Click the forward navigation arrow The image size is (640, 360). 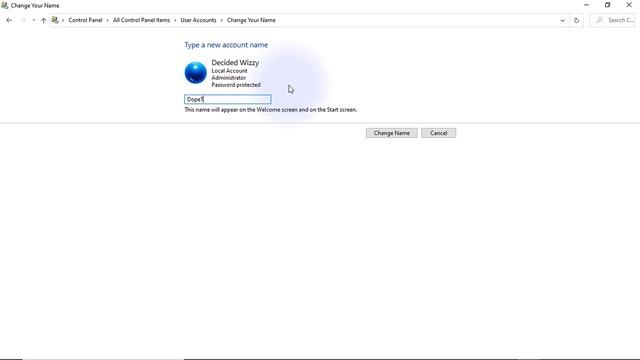coord(22,20)
